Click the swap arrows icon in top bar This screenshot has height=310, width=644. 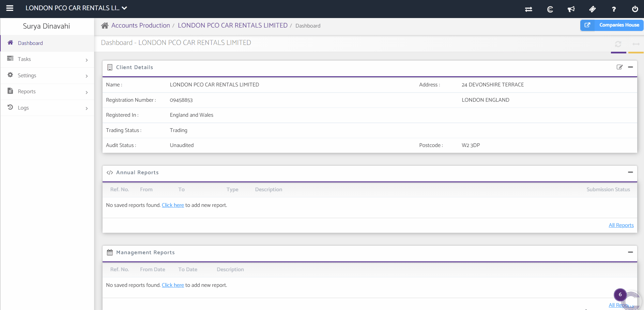tap(528, 9)
